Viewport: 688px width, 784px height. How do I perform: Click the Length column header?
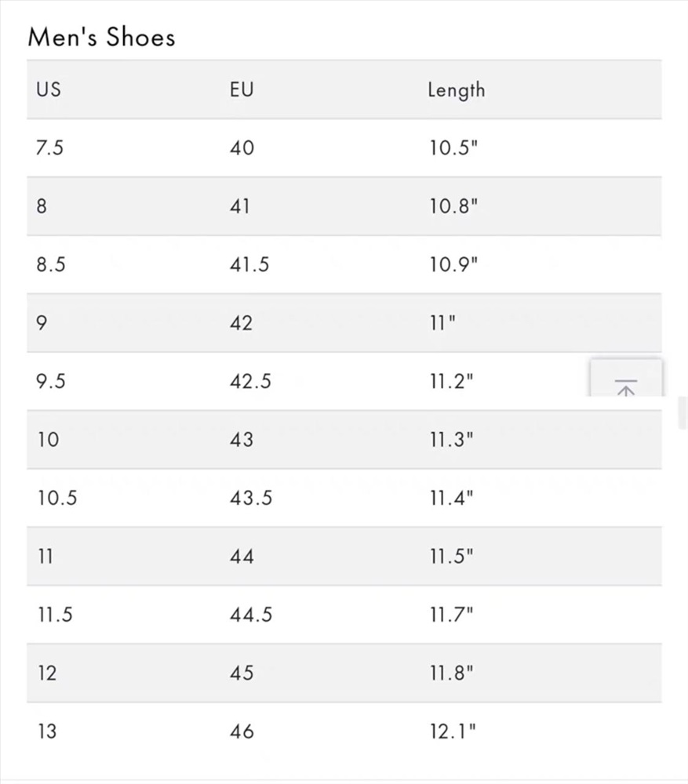click(x=457, y=90)
